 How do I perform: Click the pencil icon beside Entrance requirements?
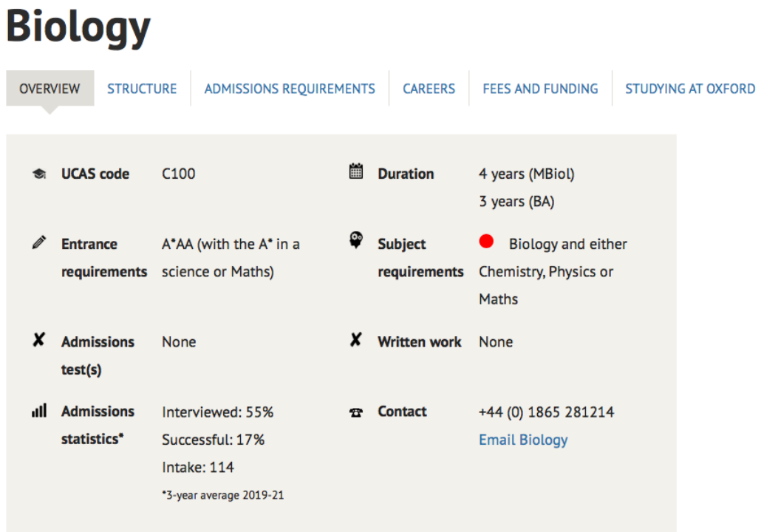point(39,242)
